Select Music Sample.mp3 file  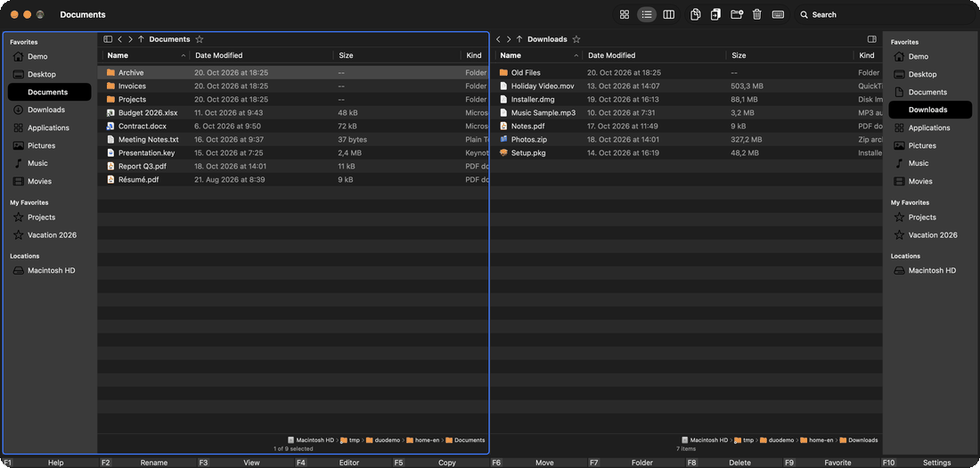point(686,112)
